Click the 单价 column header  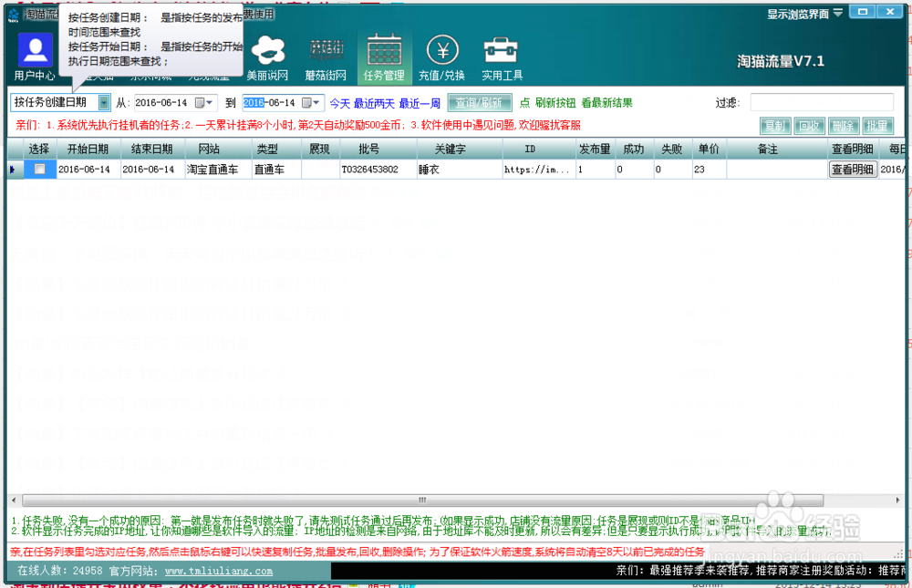point(709,149)
